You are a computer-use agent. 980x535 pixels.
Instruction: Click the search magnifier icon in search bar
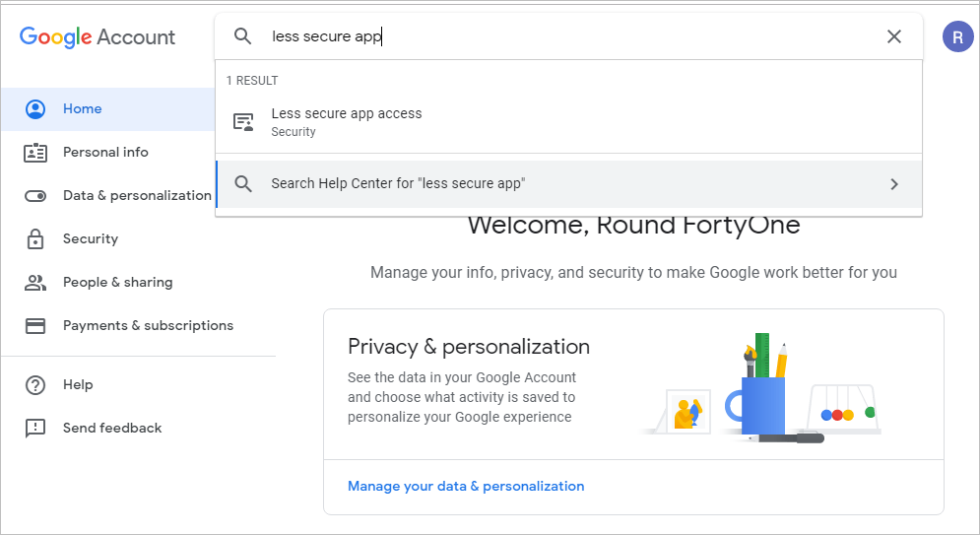click(x=243, y=36)
